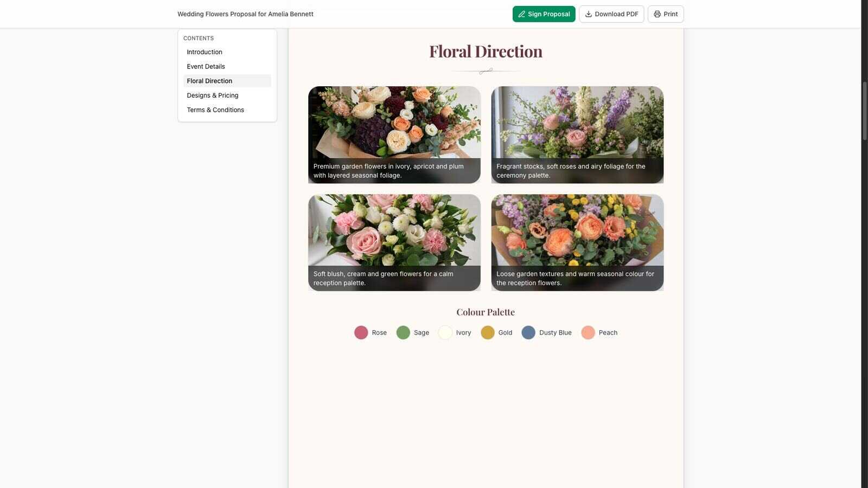Pick the Dusty Blue swatch
Image resolution: width=868 pixels, height=488 pixels.
528,332
